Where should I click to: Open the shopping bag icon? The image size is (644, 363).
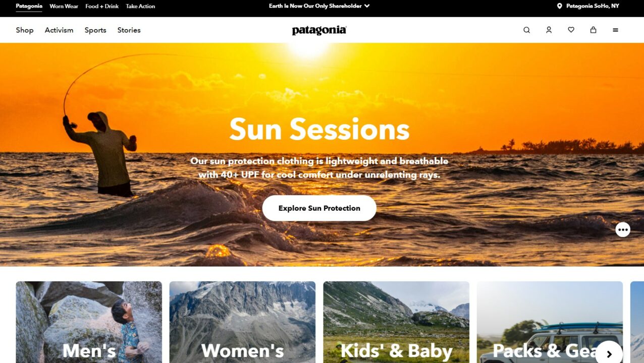point(593,30)
